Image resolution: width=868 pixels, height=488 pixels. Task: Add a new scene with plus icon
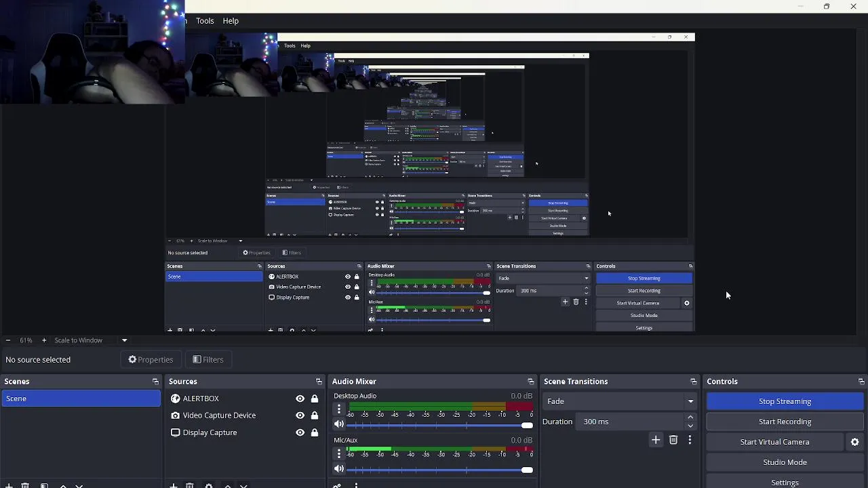point(9,485)
